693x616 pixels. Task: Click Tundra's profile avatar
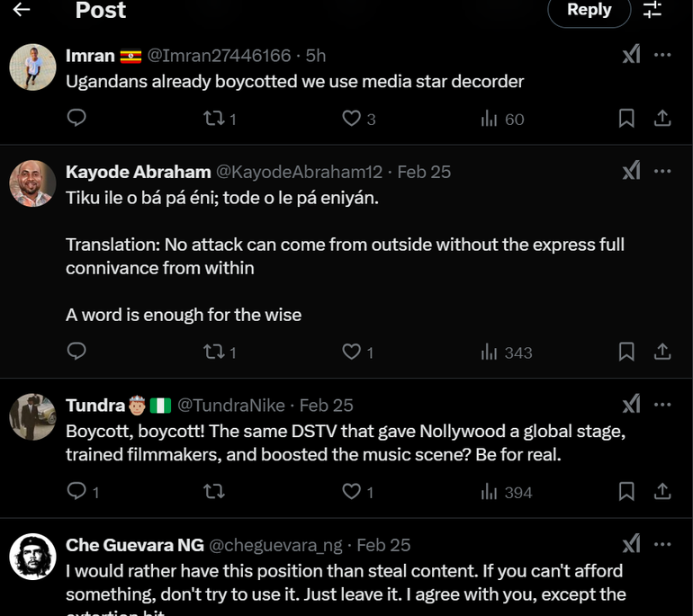pyautogui.click(x=32, y=416)
